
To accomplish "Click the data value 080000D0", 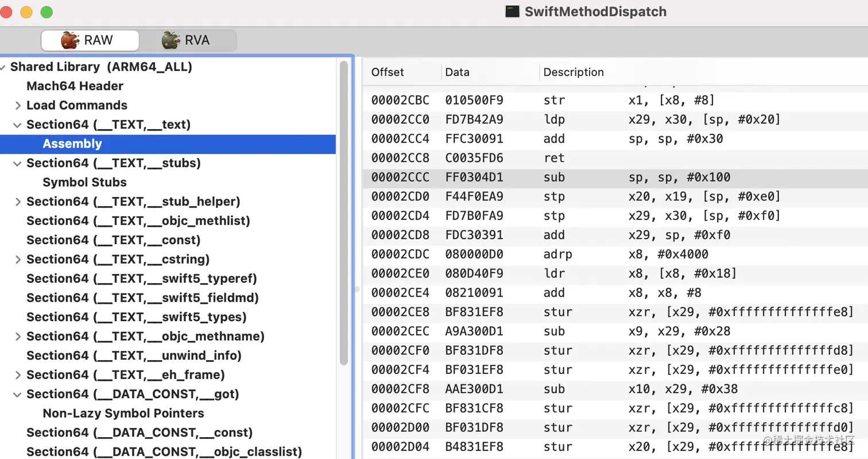I will (474, 254).
